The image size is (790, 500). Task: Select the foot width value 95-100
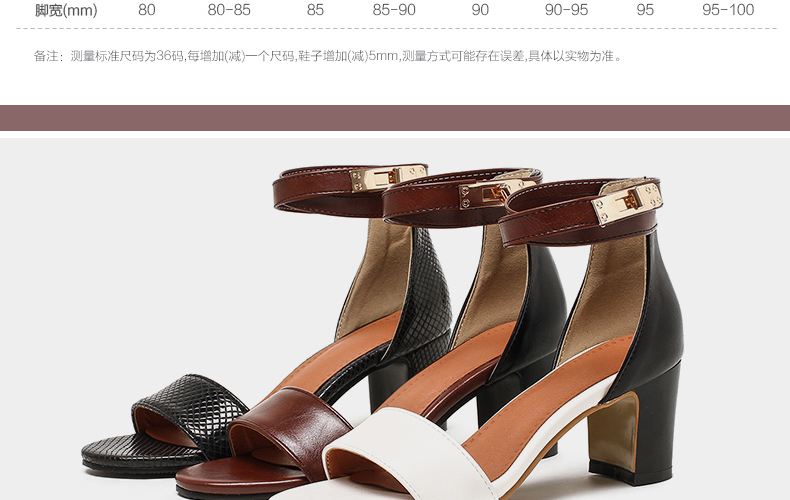[x=727, y=11]
